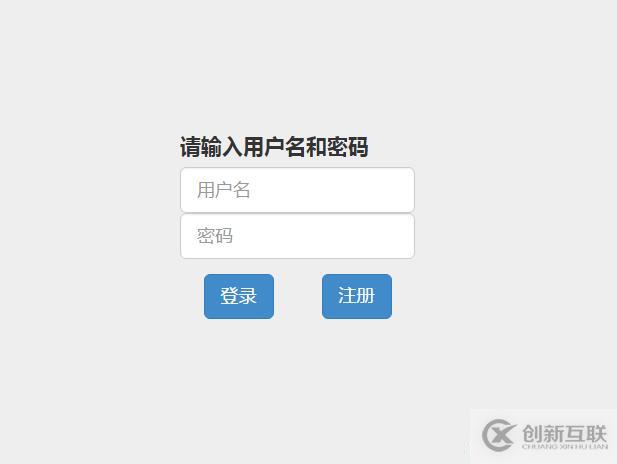
Task: Select the 密码 placeholder text
Action: [x=214, y=236]
